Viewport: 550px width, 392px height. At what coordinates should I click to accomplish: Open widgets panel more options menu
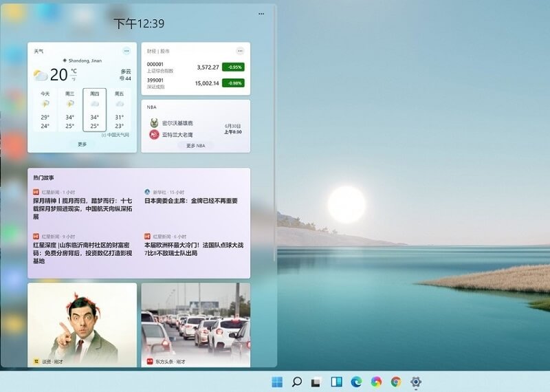click(261, 14)
